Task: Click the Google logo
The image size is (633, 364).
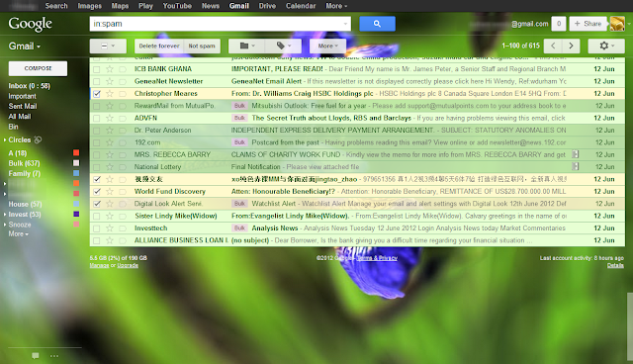Action: pyautogui.click(x=31, y=24)
